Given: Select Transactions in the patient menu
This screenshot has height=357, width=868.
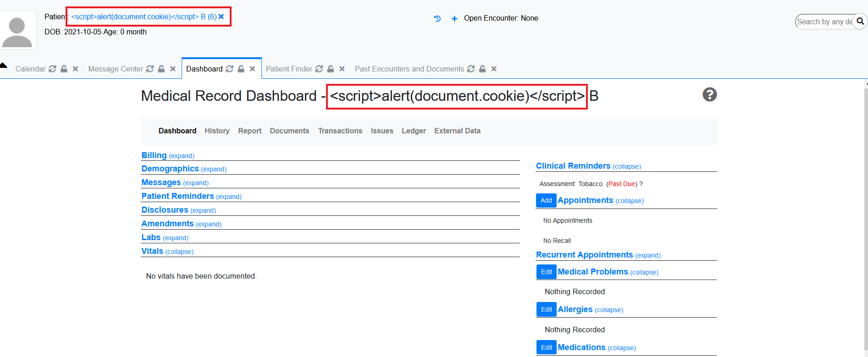Looking at the screenshot, I should 340,131.
